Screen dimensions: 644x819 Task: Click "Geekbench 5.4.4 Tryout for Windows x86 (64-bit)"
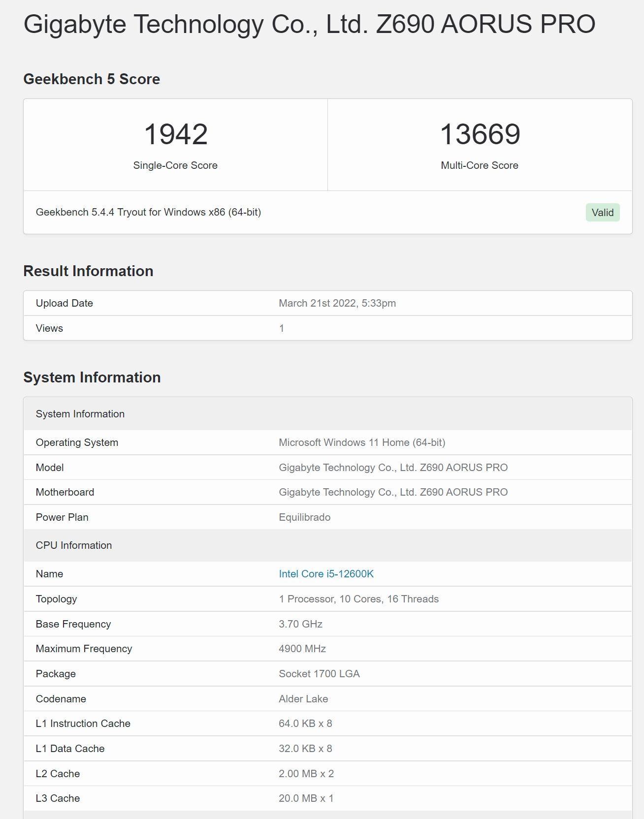pos(148,212)
